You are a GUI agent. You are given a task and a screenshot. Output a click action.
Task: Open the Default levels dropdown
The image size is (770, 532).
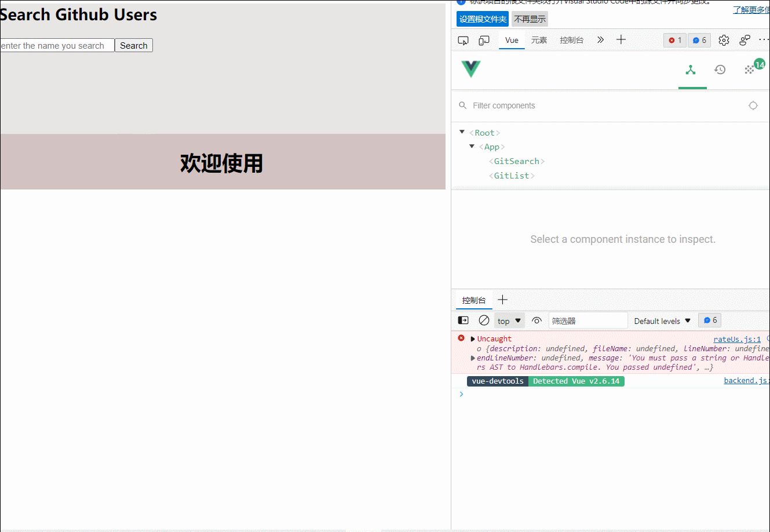click(662, 320)
